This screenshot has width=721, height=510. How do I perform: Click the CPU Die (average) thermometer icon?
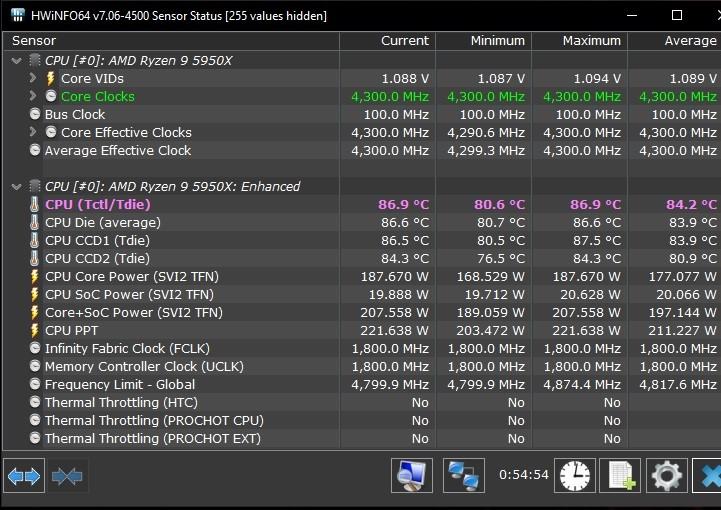tap(34, 223)
